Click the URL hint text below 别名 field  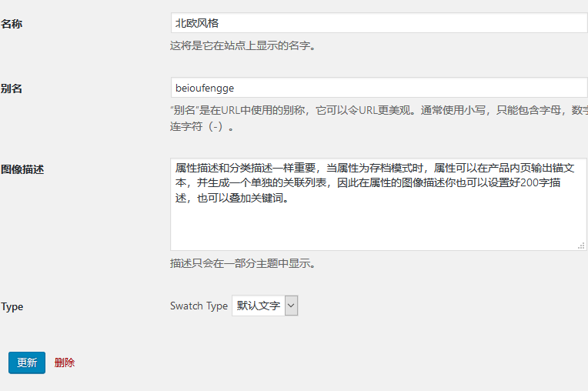(377, 110)
